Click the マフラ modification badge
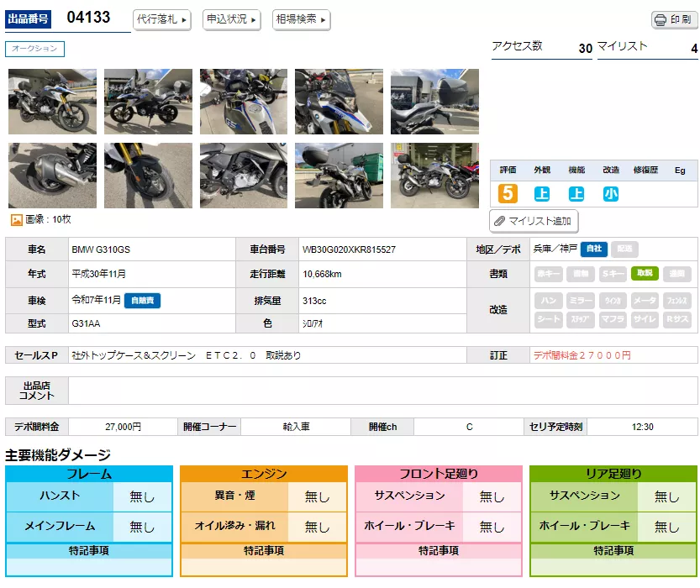The width and height of the screenshot is (700, 588). click(613, 319)
